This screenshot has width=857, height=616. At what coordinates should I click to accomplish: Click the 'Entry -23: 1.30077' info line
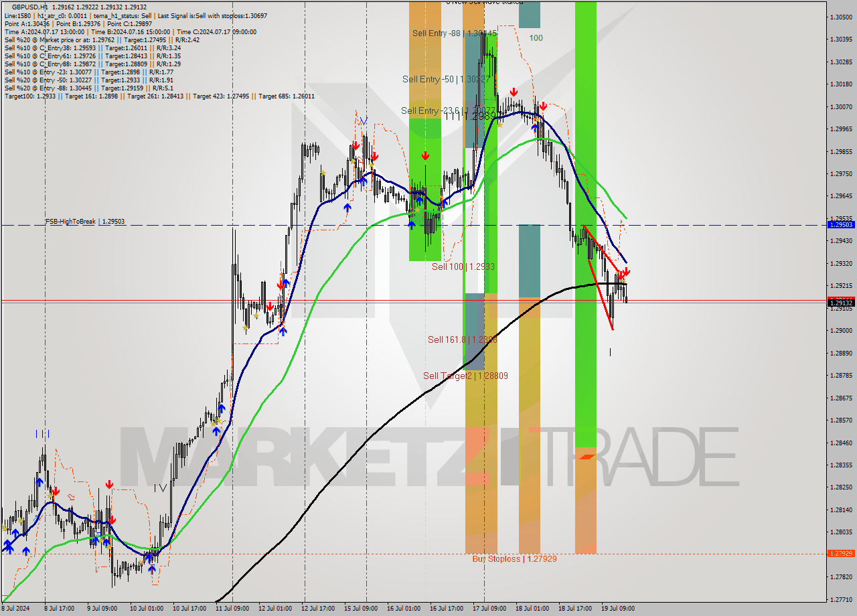coord(88,72)
